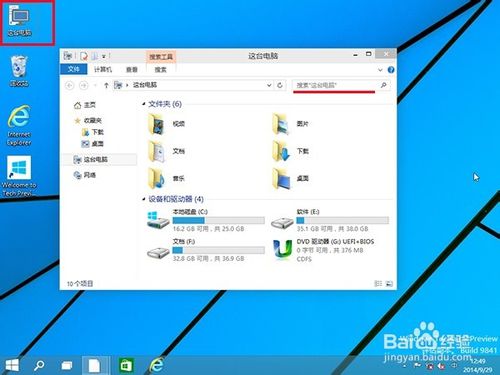Select the 搜索工具 contextual tab header

pos(161,57)
